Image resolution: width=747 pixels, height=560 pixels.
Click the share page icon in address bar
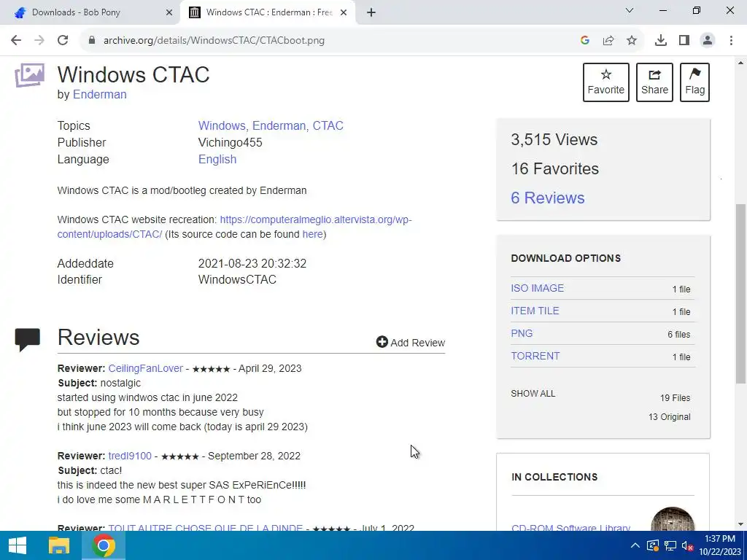608,40
